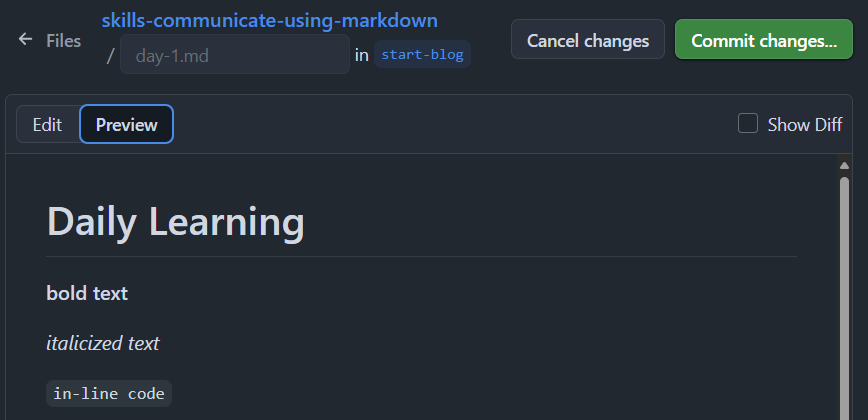The height and width of the screenshot is (420, 868).
Task: Click the Daily Learning heading
Action: (175, 221)
